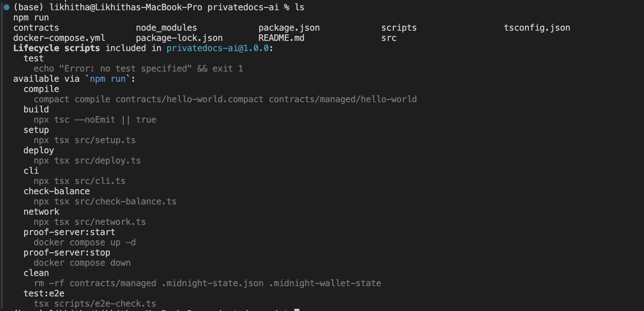Click the src/cli.ts path
The image size is (644, 311).
coord(100,181)
